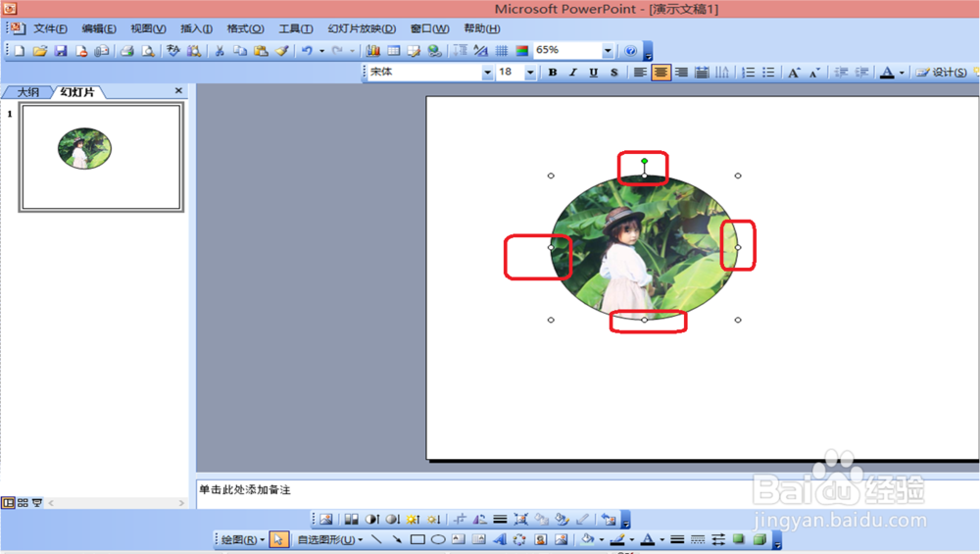Insert hyperlink globe icon
The height and width of the screenshot is (554, 980).
(435, 51)
